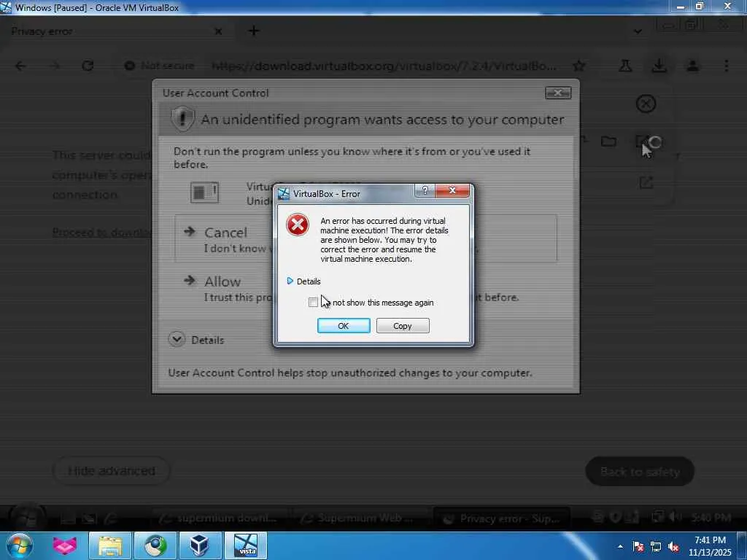Close the User Account Control window
The height and width of the screenshot is (560, 747).
(558, 93)
